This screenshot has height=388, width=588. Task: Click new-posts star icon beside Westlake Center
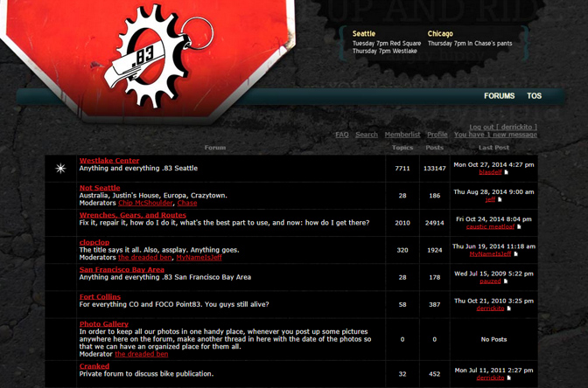(60, 168)
